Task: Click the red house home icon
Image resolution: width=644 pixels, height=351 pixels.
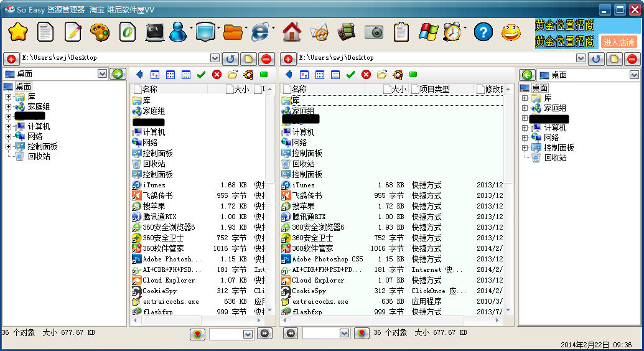Action: coord(292,32)
